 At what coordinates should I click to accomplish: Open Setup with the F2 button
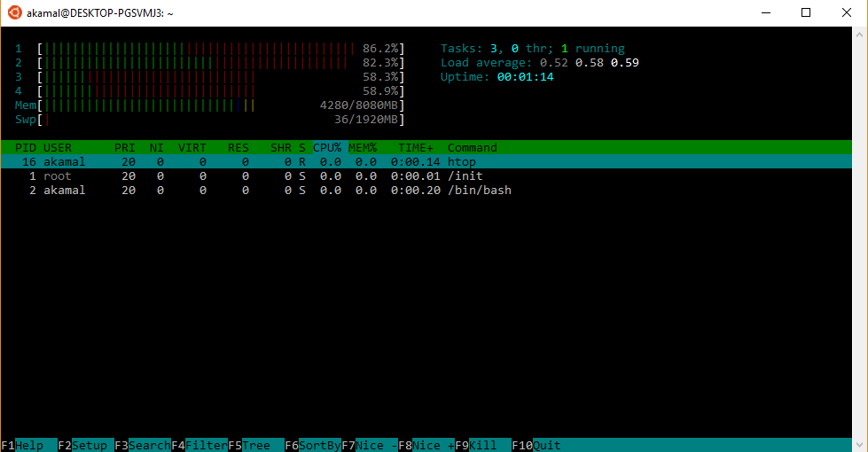point(86,446)
